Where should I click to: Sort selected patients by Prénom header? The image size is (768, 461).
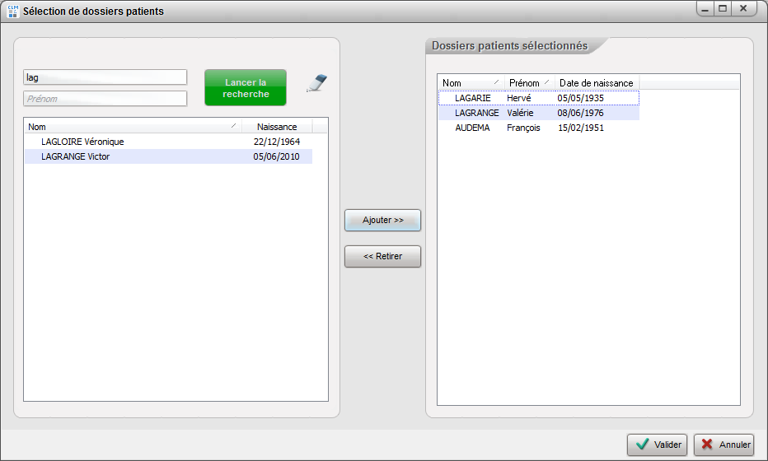528,82
